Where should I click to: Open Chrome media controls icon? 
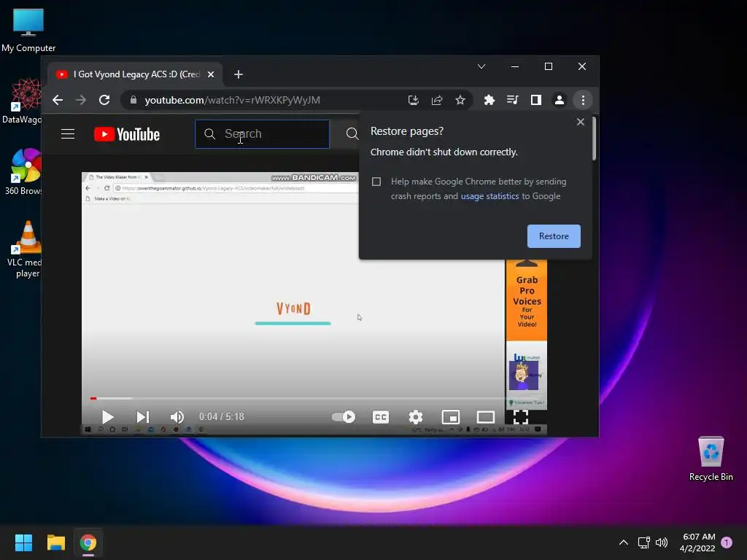pyautogui.click(x=513, y=100)
